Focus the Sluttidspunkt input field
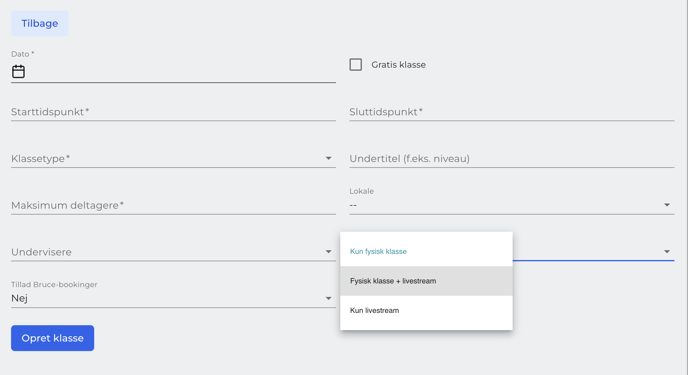This screenshot has height=375, width=688. pos(512,112)
